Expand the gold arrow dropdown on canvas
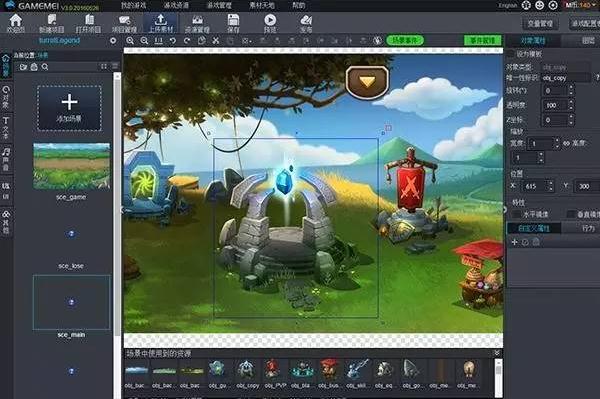The height and width of the screenshot is (399, 600). (367, 82)
